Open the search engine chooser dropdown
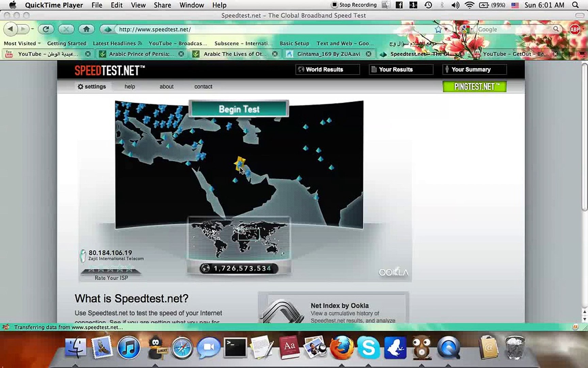588x368 pixels. click(466, 29)
